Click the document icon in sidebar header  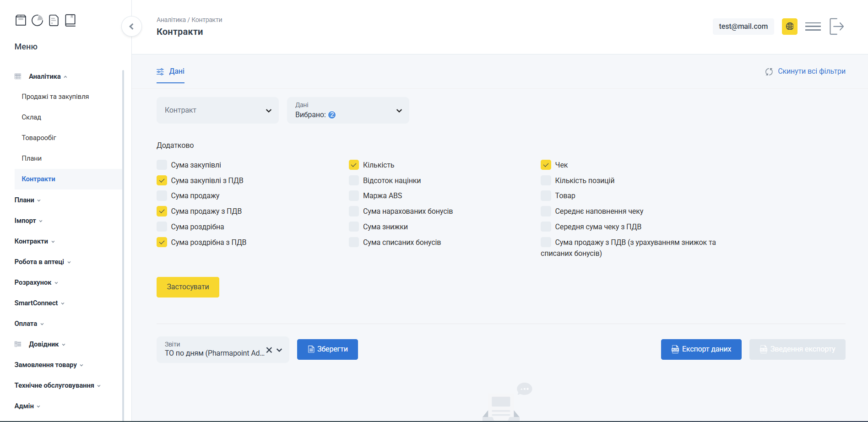pyautogui.click(x=54, y=20)
